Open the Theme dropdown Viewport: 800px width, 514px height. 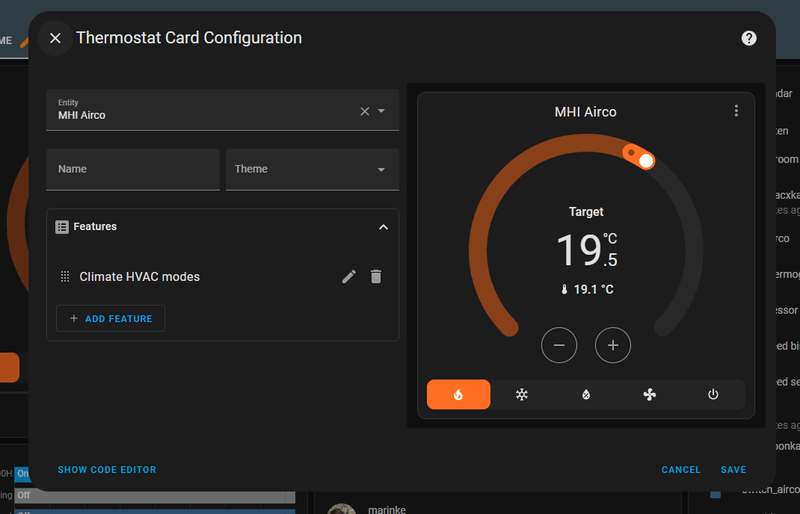tap(312, 169)
